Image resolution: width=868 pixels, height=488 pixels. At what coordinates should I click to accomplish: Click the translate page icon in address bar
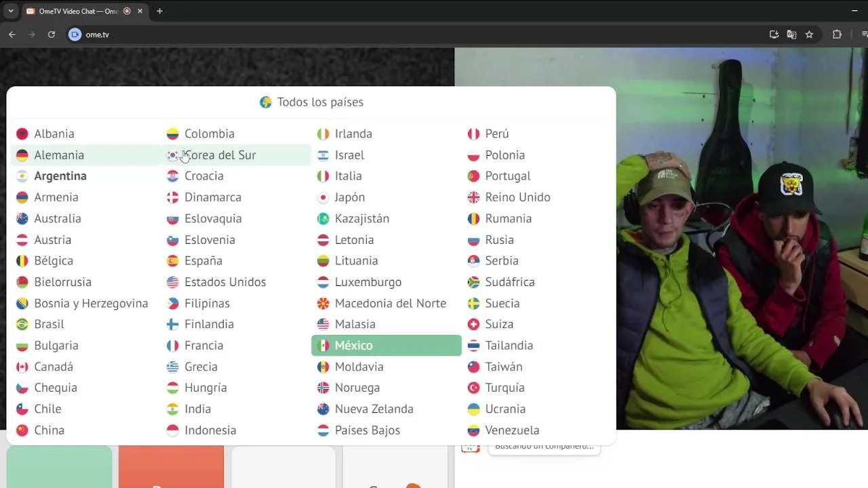tap(791, 35)
